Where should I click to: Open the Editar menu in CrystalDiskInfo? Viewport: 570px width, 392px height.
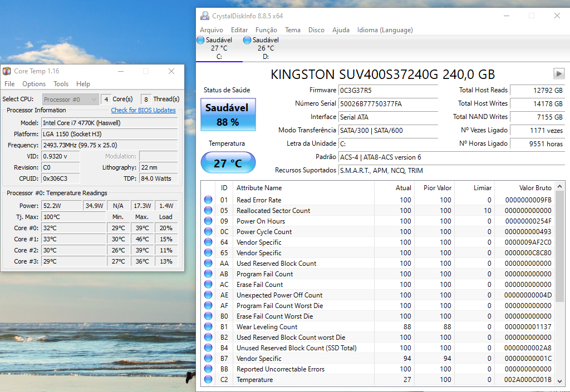[x=239, y=30]
